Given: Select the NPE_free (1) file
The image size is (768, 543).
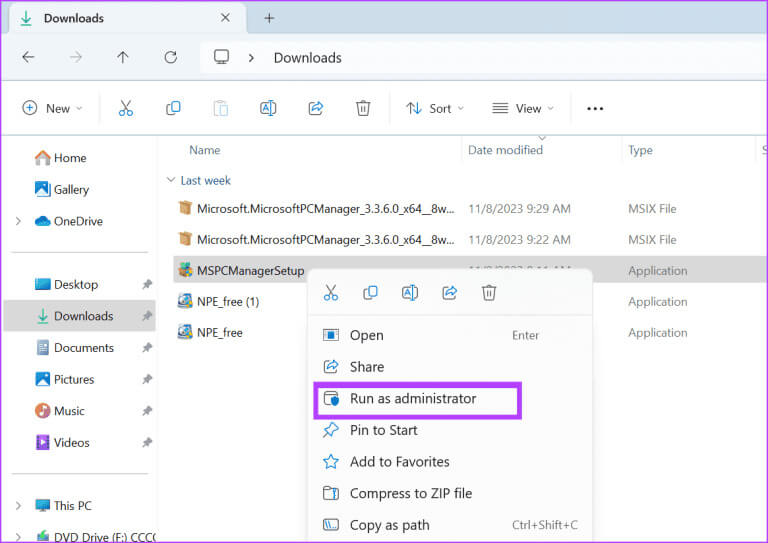Looking at the screenshot, I should pyautogui.click(x=218, y=301).
